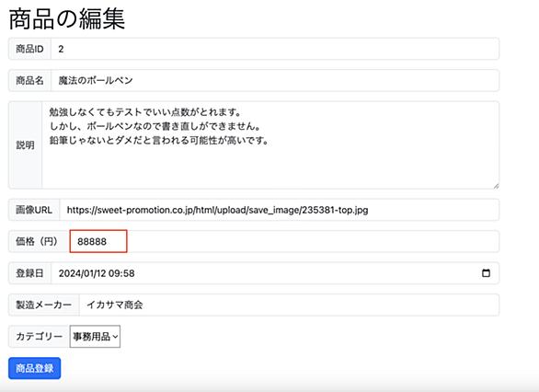Click the カテゴリー label
This screenshot has width=539, height=392.
(x=40, y=336)
